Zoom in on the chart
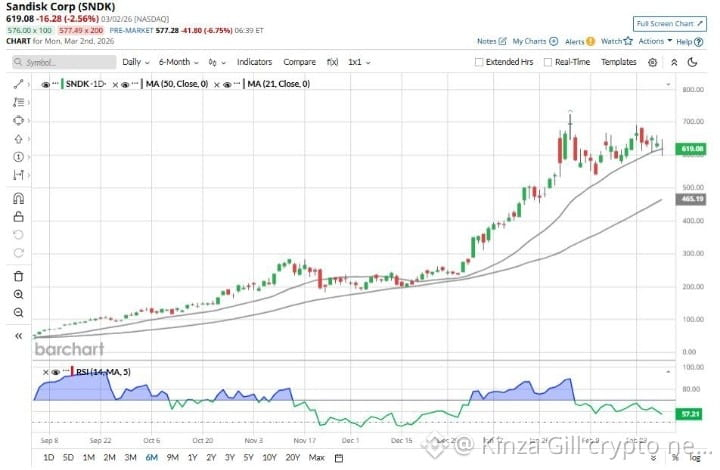720x470 pixels. coord(18,294)
